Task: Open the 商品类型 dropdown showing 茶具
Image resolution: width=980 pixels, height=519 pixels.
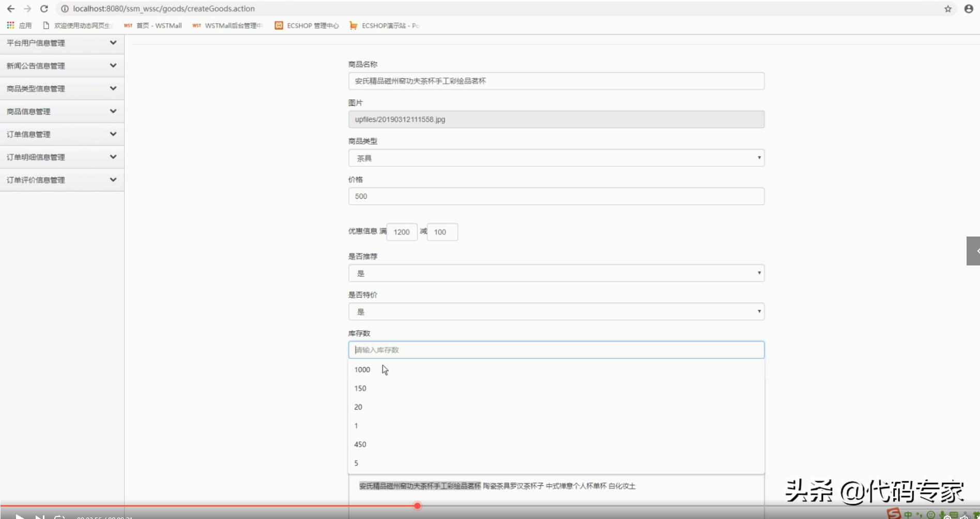Action: (x=556, y=158)
